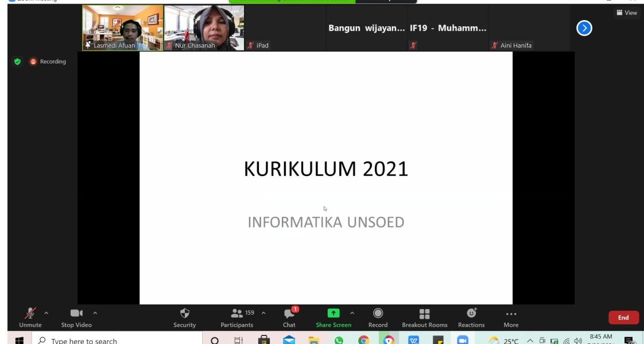Open video options arrow beside Stop Video
Viewport: 644px width, 344px height.
[95, 313]
